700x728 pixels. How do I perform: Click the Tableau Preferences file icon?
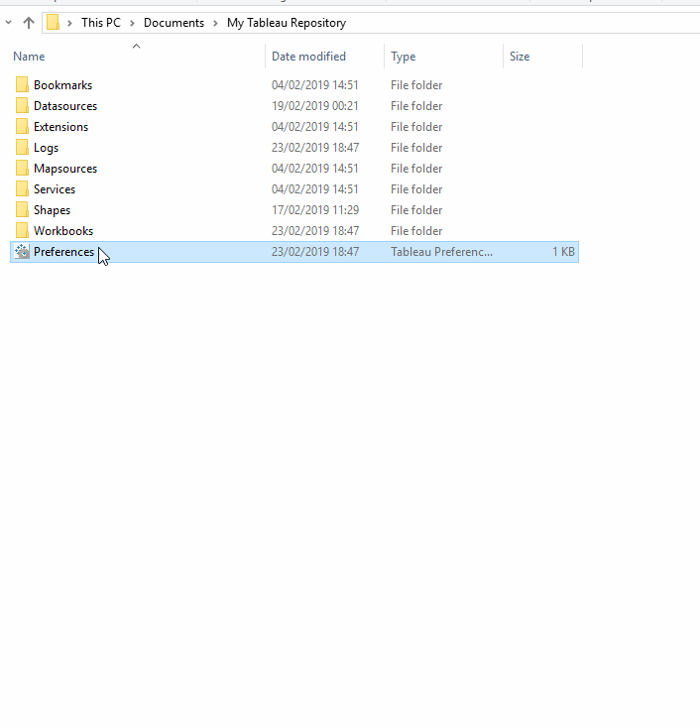click(x=22, y=252)
